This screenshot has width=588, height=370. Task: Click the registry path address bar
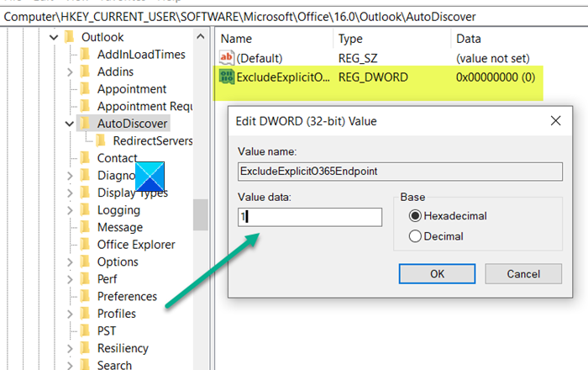point(294,17)
